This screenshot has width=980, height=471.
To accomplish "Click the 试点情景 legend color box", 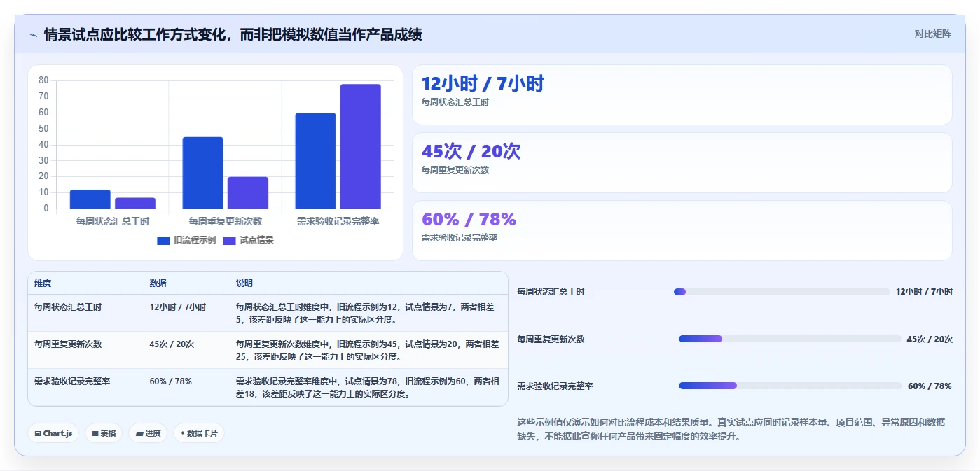I will click(229, 240).
